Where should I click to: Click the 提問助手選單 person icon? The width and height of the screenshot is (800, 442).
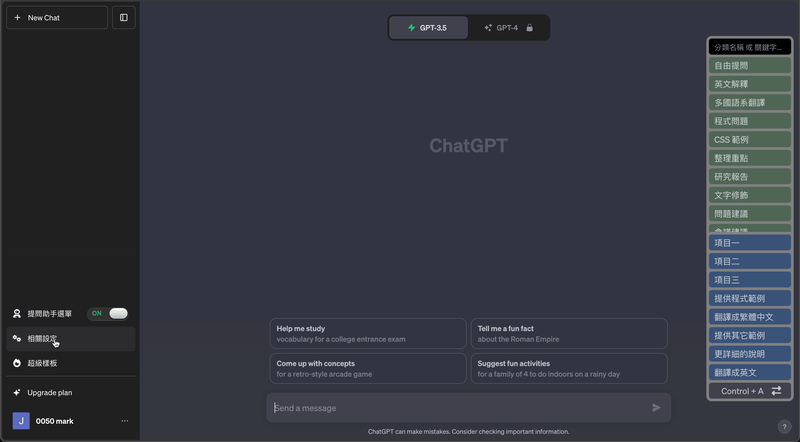click(17, 313)
